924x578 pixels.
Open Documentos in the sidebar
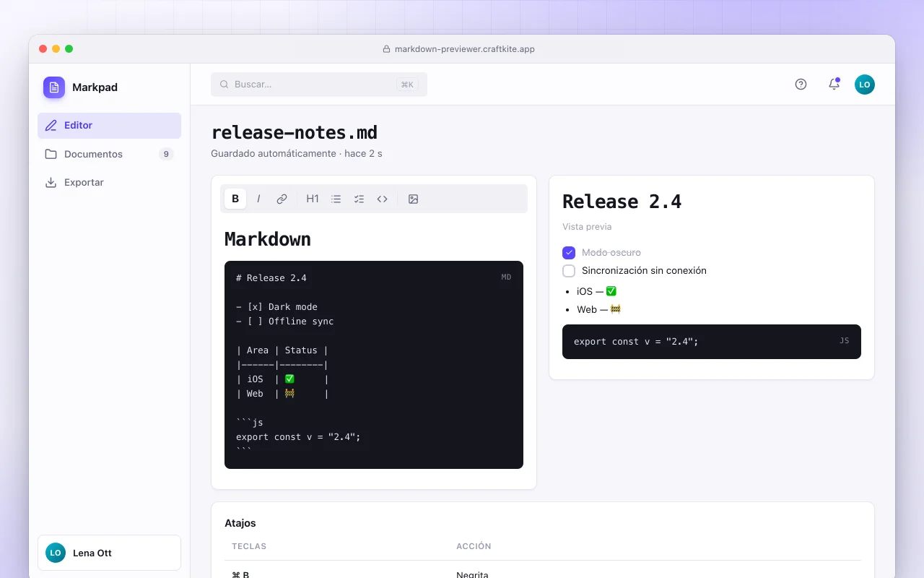pos(109,154)
